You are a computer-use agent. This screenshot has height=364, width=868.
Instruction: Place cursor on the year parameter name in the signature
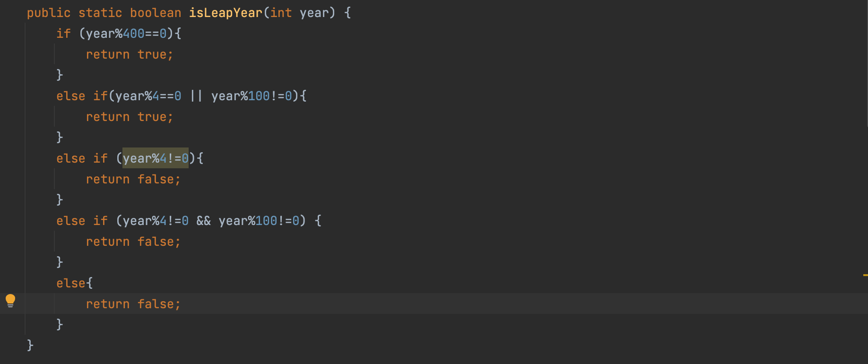click(x=314, y=13)
